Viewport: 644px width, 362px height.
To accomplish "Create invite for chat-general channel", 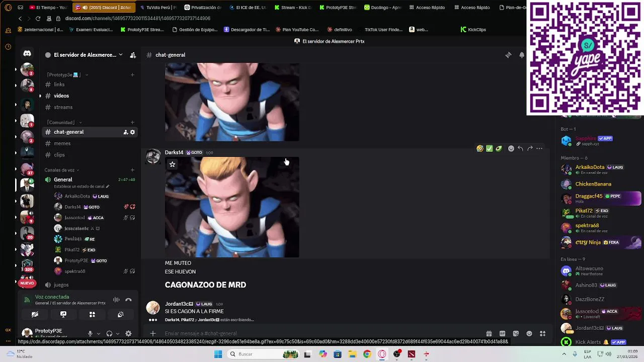I will coord(125,132).
